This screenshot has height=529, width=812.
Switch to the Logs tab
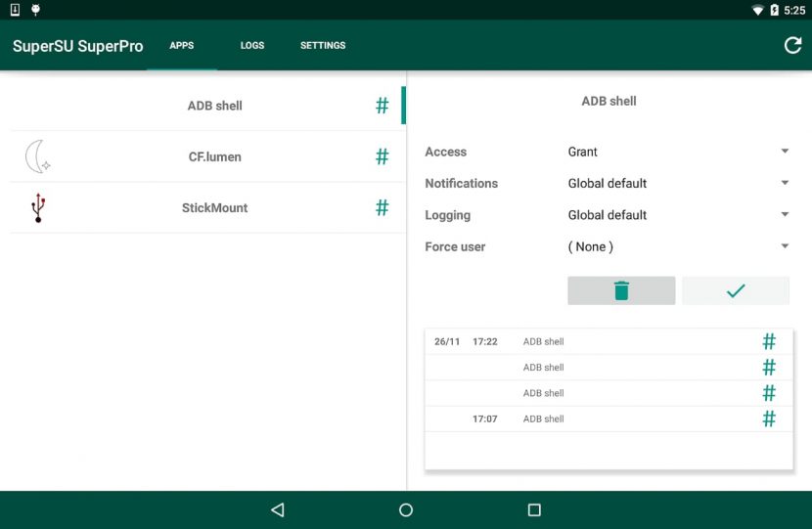click(252, 45)
